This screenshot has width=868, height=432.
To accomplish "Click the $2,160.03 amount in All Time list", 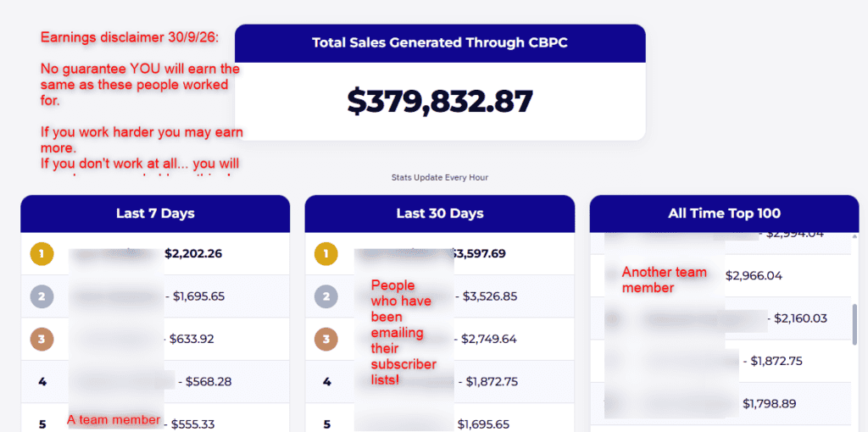I will (800, 318).
